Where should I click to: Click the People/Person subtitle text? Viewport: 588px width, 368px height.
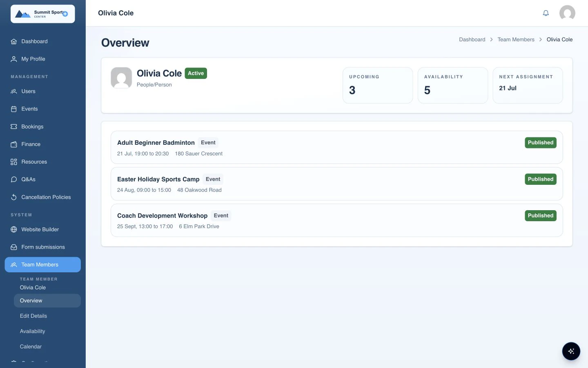click(154, 85)
